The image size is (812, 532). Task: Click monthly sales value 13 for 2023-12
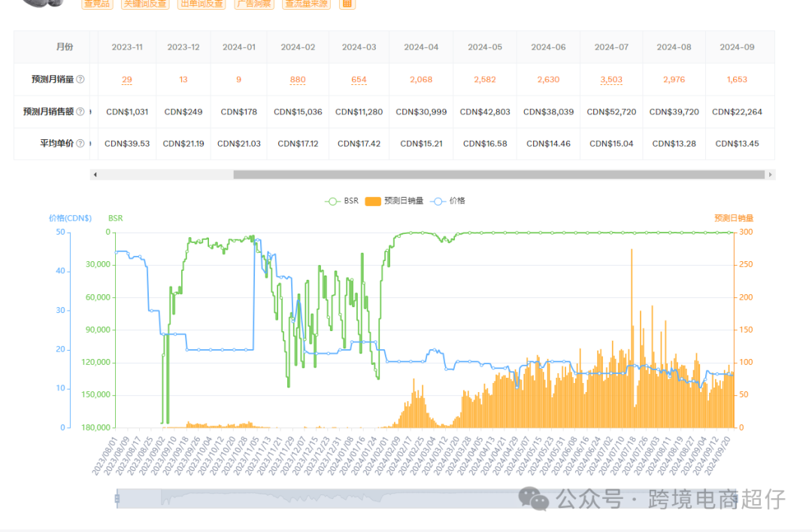pyautogui.click(x=183, y=79)
